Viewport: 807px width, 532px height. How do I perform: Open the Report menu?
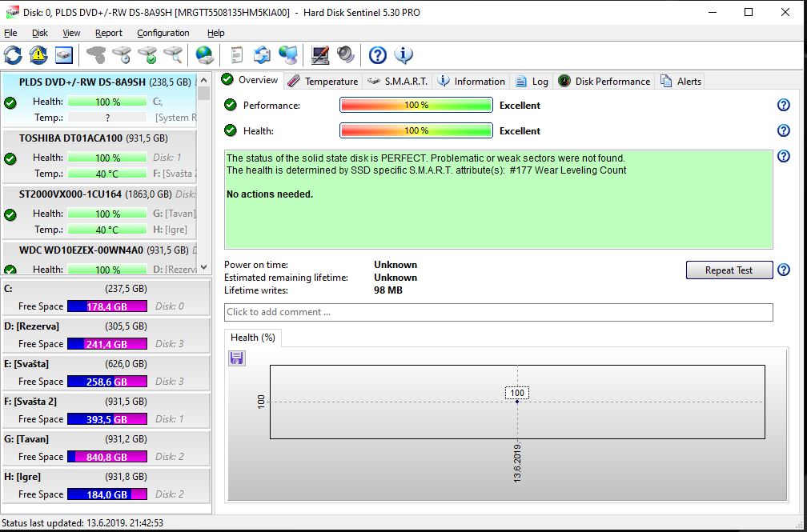(x=109, y=33)
